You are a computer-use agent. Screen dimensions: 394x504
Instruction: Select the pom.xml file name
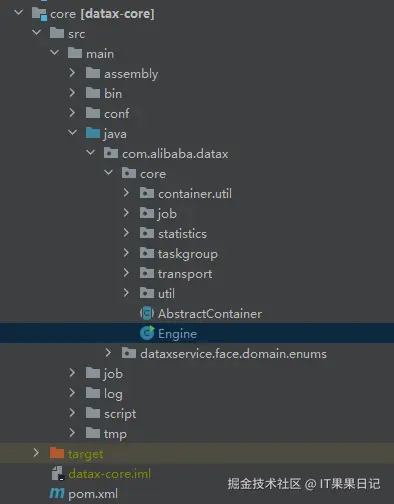coord(93,494)
